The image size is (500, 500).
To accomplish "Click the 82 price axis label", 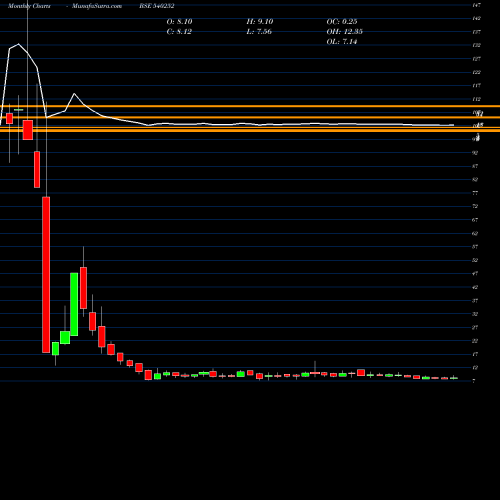I will (x=475, y=180).
